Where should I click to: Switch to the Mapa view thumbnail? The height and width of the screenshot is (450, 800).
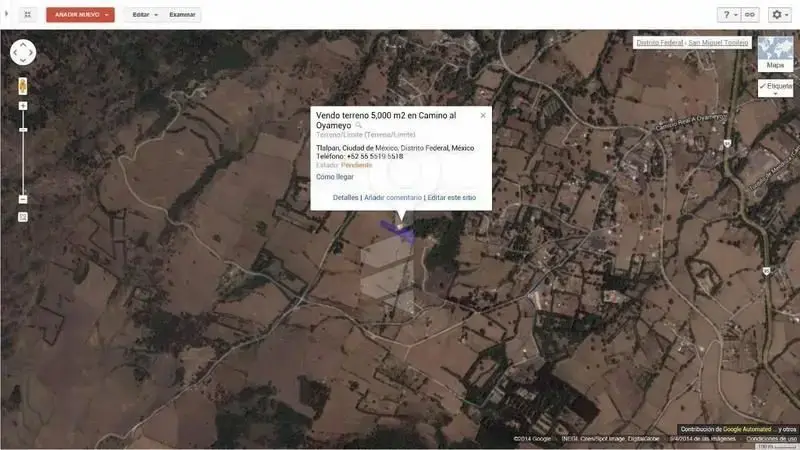[775, 54]
